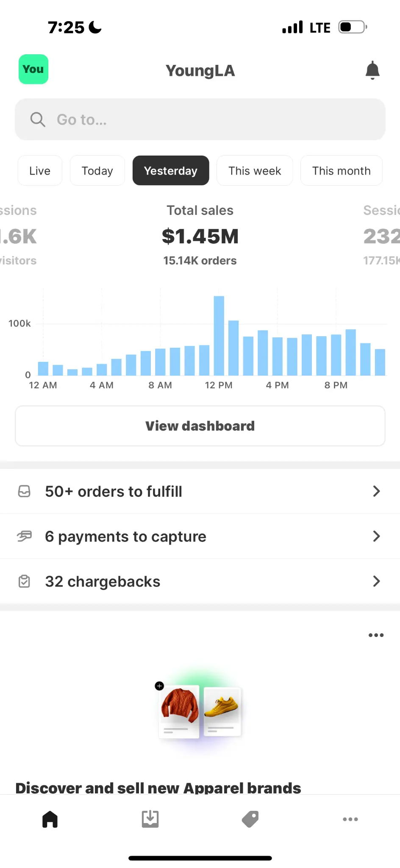
Task: Tap the payments hand icon
Action: (x=24, y=536)
